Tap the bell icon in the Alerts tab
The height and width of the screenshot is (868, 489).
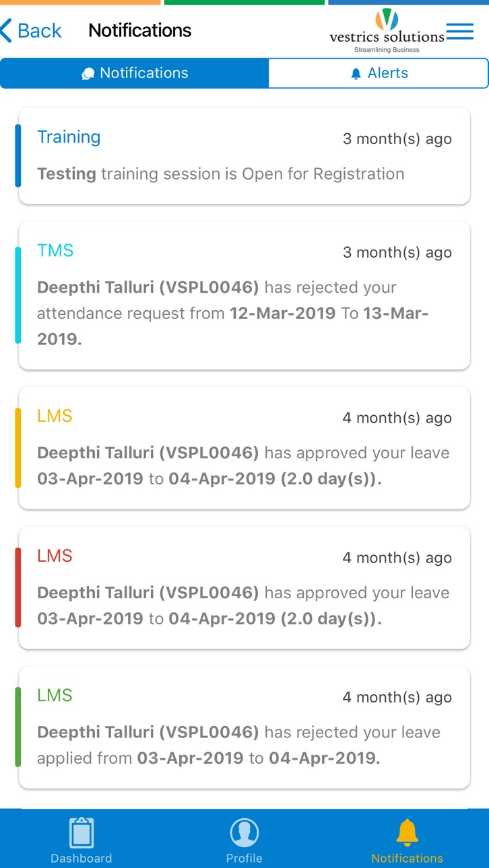point(356,74)
